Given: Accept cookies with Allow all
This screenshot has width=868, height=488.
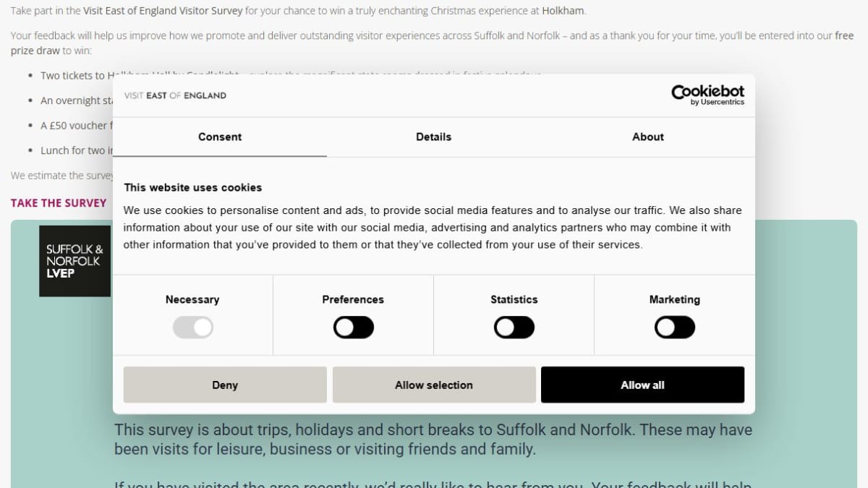Looking at the screenshot, I should [x=642, y=385].
